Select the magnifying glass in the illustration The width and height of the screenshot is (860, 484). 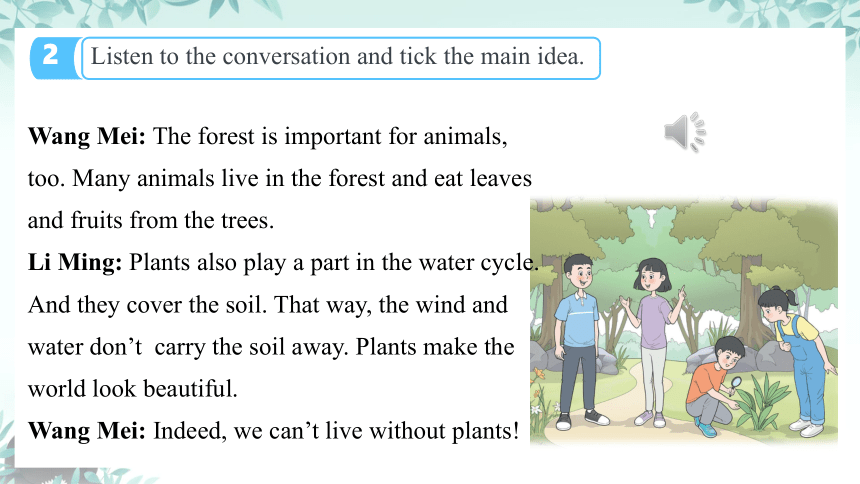[x=735, y=384]
